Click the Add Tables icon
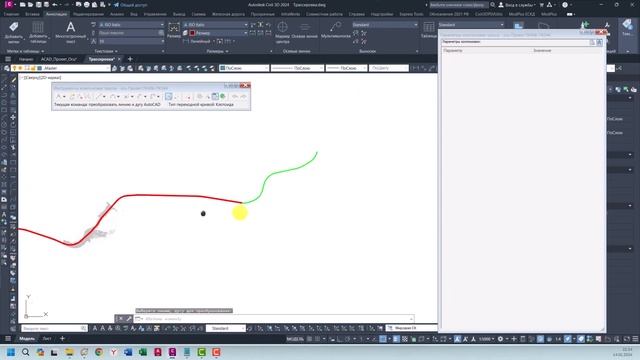The height and width of the screenshot is (360, 640). click(38, 27)
